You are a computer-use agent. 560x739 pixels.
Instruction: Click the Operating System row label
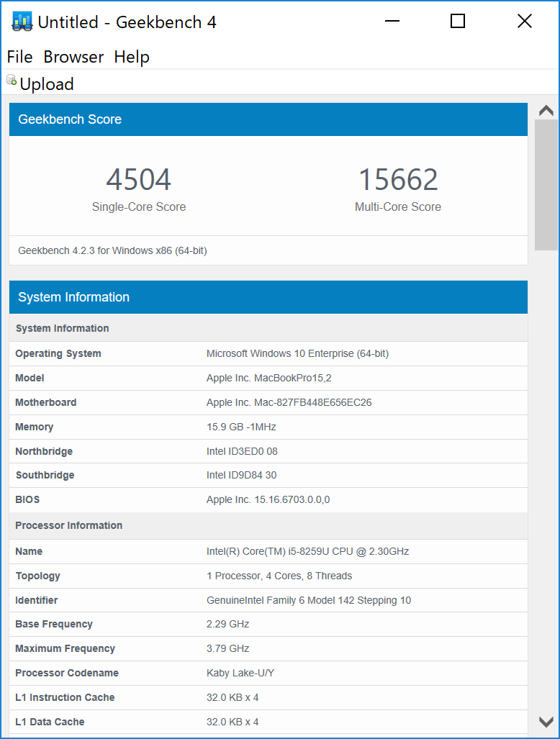coord(58,354)
